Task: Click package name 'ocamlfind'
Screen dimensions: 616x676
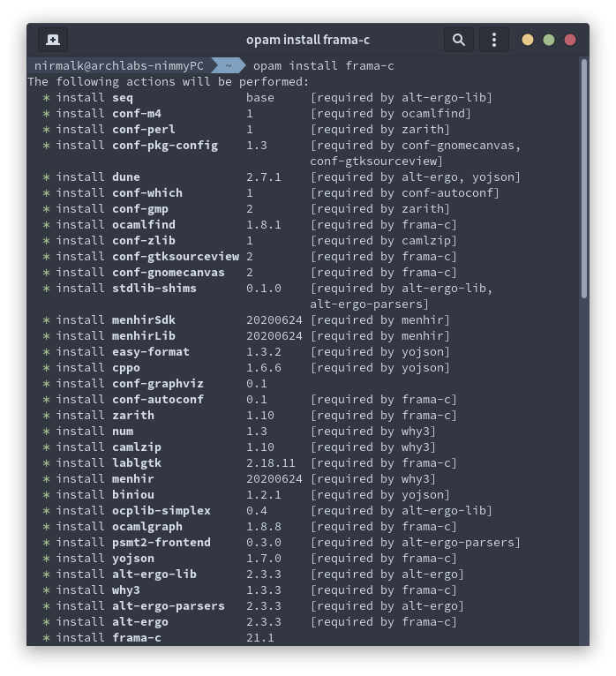Action: pyautogui.click(x=144, y=225)
